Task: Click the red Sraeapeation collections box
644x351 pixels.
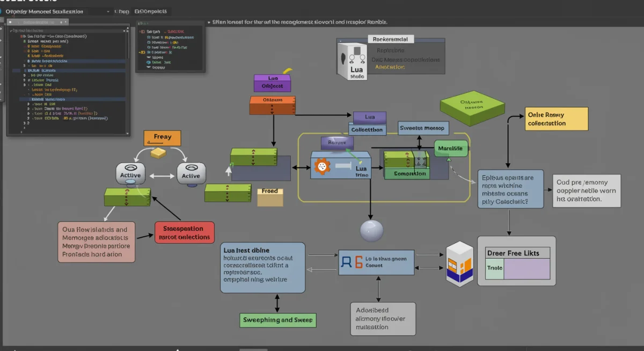Action: point(185,233)
